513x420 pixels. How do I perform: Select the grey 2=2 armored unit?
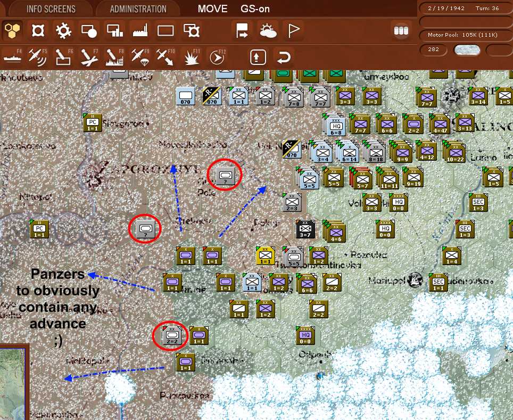coord(172,335)
